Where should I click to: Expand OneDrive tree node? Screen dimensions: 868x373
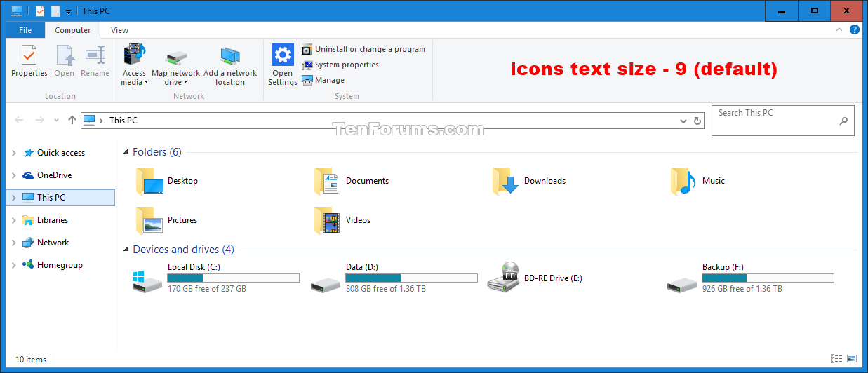13,175
